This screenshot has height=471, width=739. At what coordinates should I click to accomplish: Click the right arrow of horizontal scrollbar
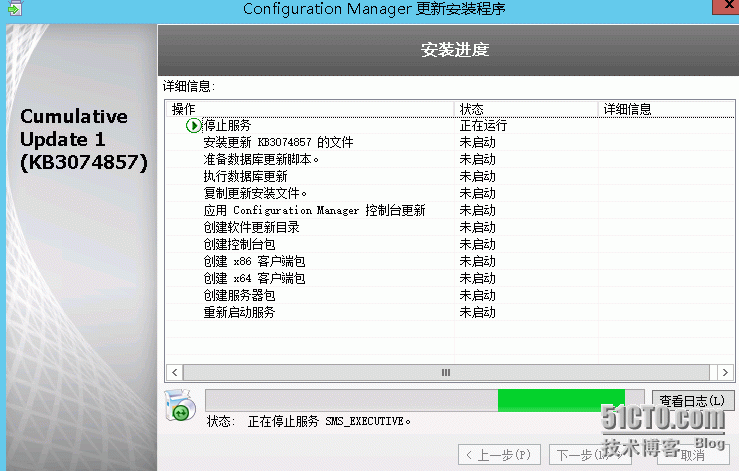723,372
